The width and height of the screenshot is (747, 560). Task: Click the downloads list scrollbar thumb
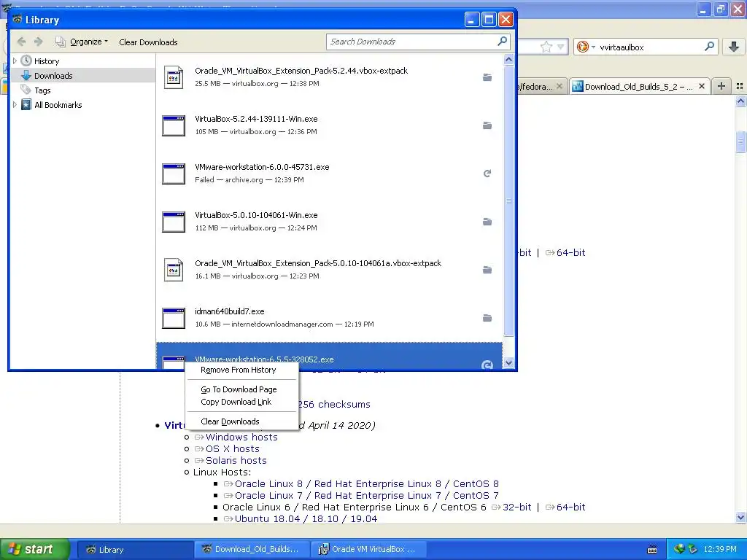coord(508,201)
